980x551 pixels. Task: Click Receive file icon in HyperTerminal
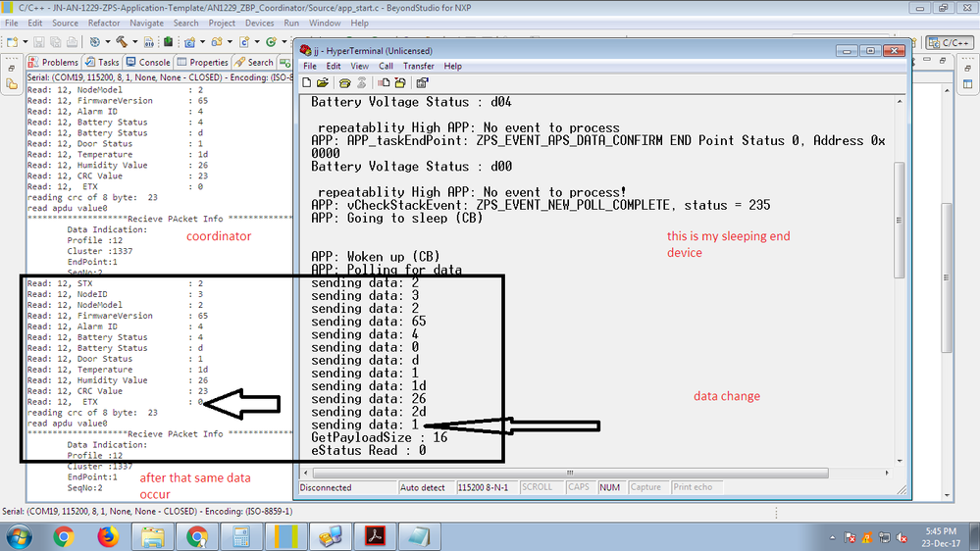400,82
